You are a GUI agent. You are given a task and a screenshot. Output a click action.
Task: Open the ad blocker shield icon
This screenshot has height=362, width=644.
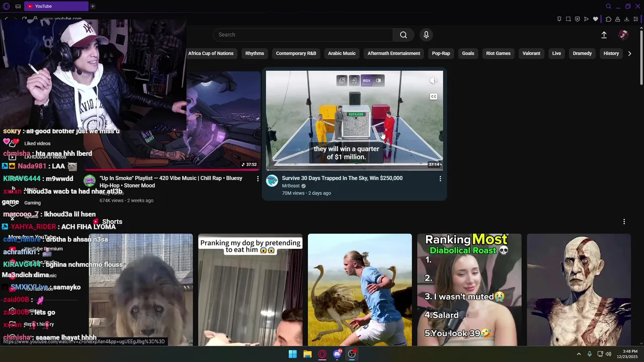click(577, 19)
